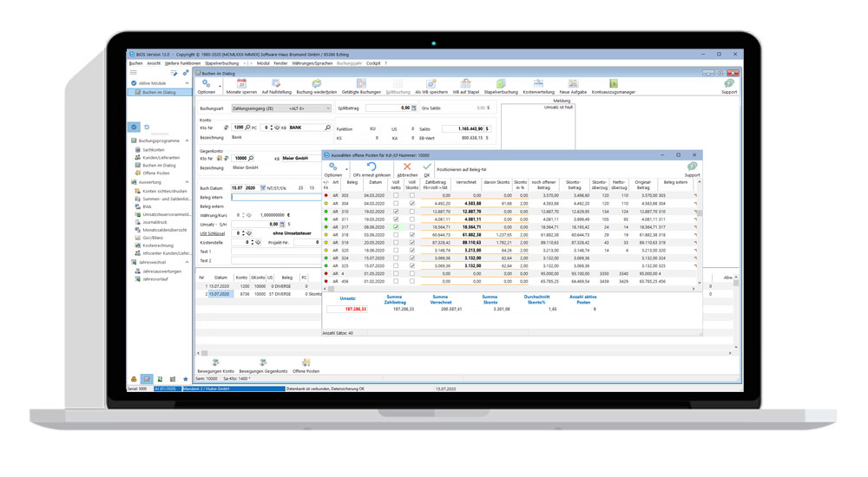Screen dimensions: 868x477
Task: Click the calendar icon beside Buch Datum
Action: click(x=262, y=188)
